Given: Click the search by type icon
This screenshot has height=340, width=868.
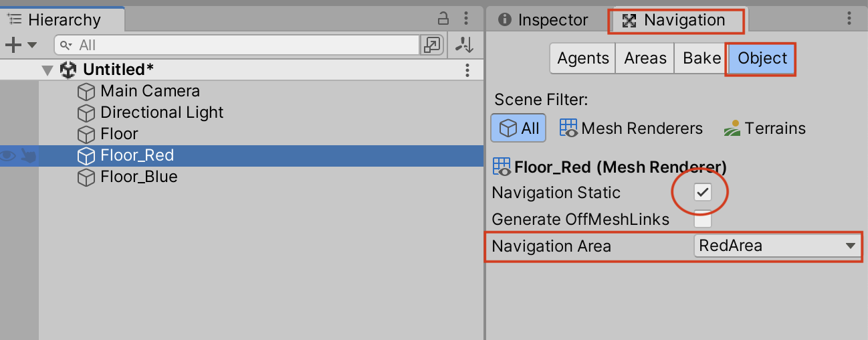Looking at the screenshot, I should click(431, 45).
